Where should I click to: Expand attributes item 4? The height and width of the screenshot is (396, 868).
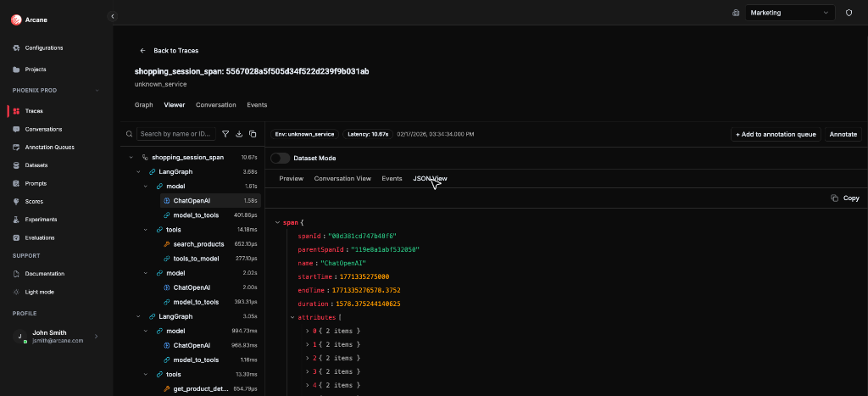click(307, 385)
